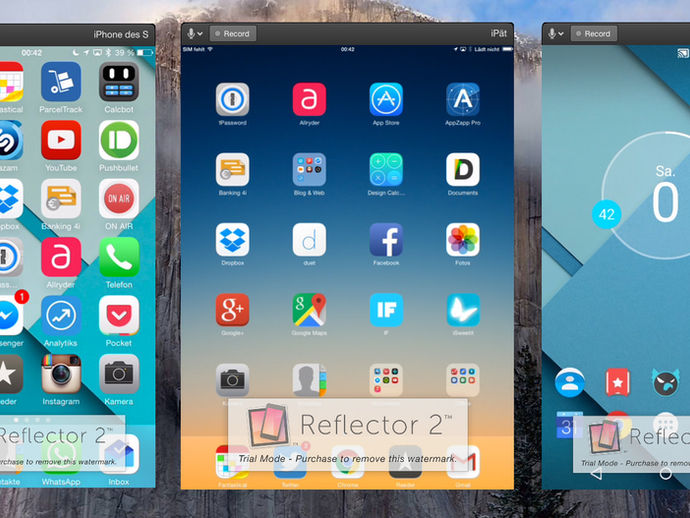690x518 pixels.
Task: Tap the 42 minutes bubble on Android clock
Action: point(606,214)
